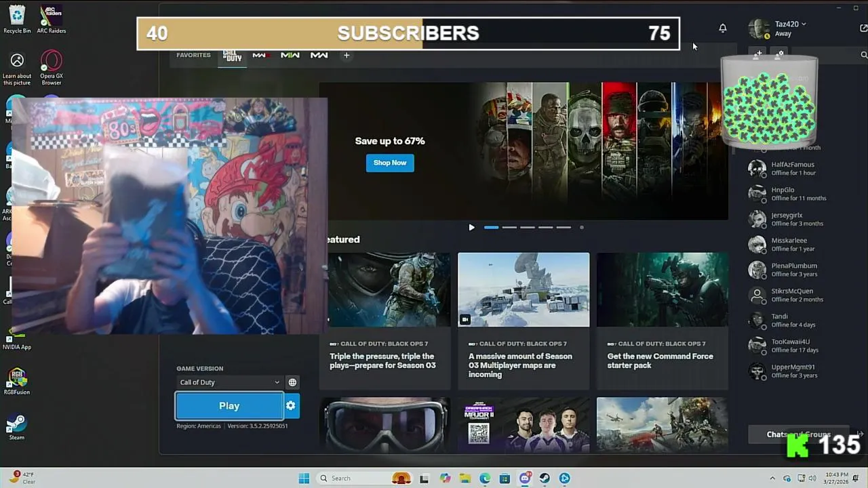
Task: Open the taskbar volume control
Action: (x=813, y=479)
